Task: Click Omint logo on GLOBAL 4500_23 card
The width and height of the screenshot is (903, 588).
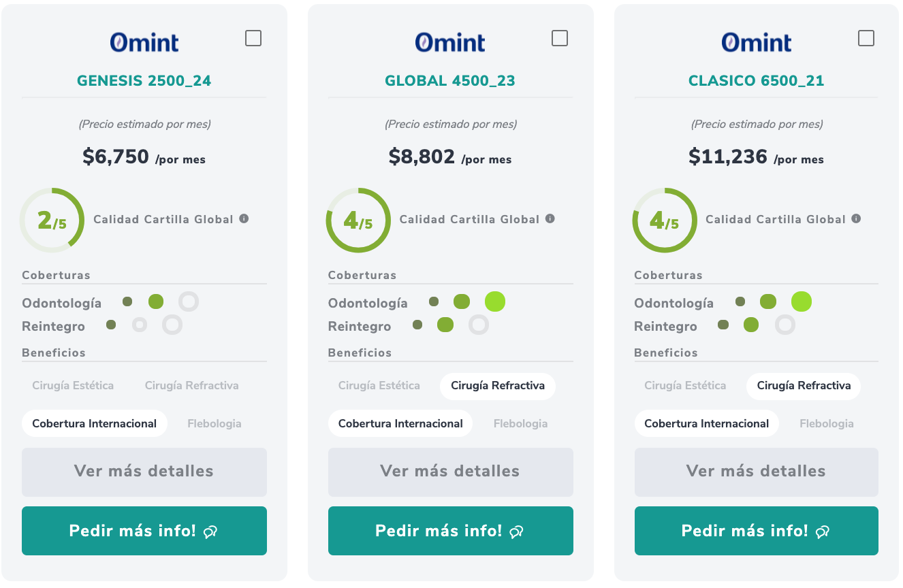Action: tap(450, 43)
